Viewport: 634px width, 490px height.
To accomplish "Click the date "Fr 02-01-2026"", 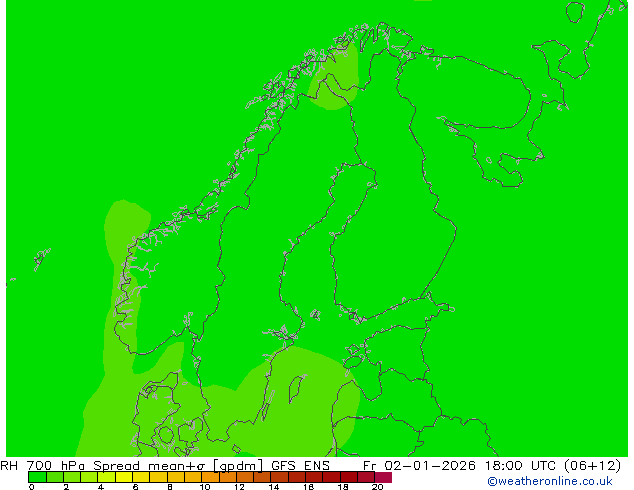I will [x=419, y=466].
